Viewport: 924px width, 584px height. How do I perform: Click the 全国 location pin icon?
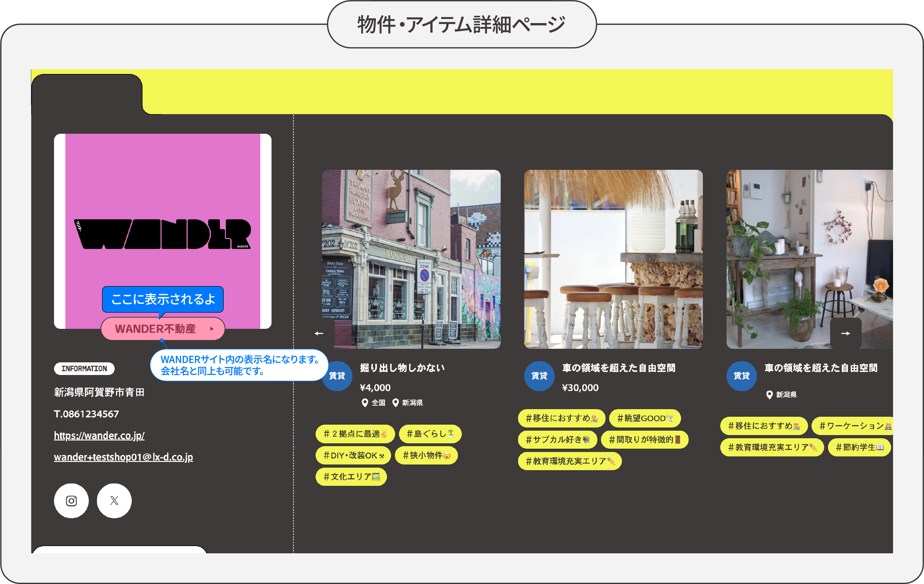click(x=365, y=403)
